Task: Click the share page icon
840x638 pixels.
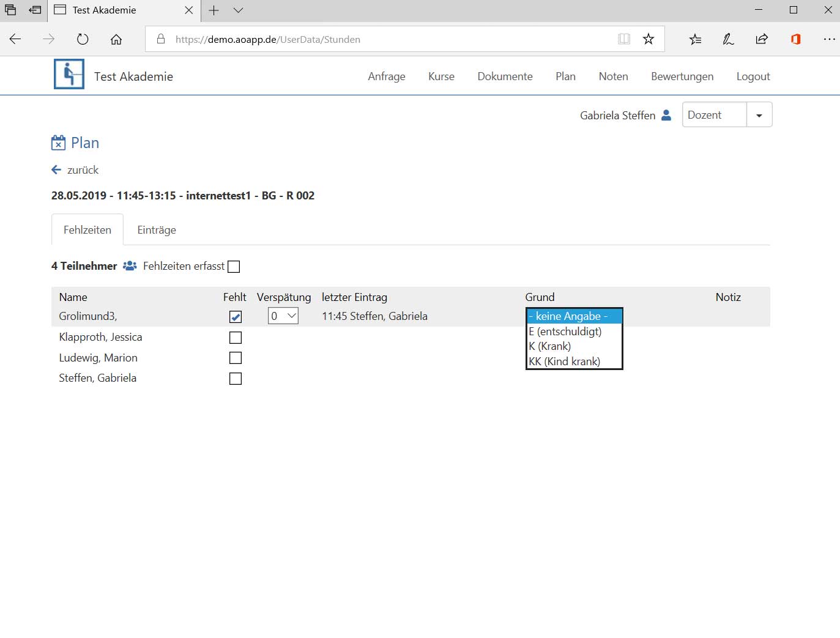Action: tap(762, 39)
